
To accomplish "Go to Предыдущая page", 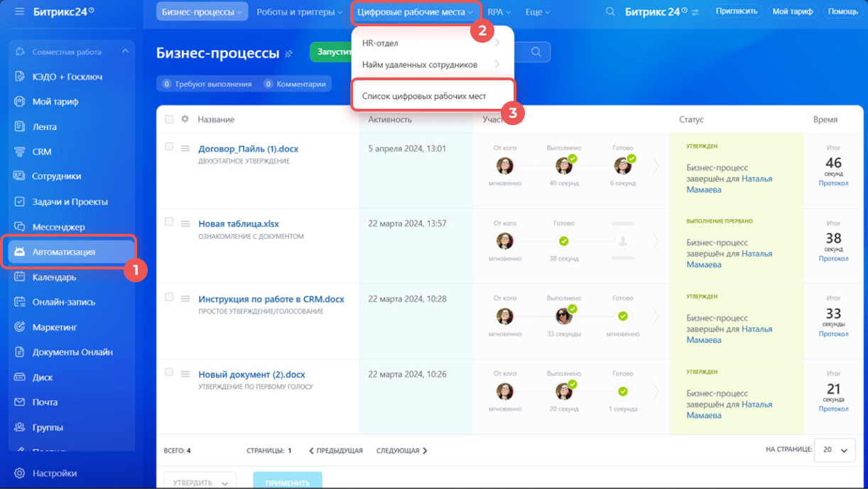I will [x=336, y=451].
